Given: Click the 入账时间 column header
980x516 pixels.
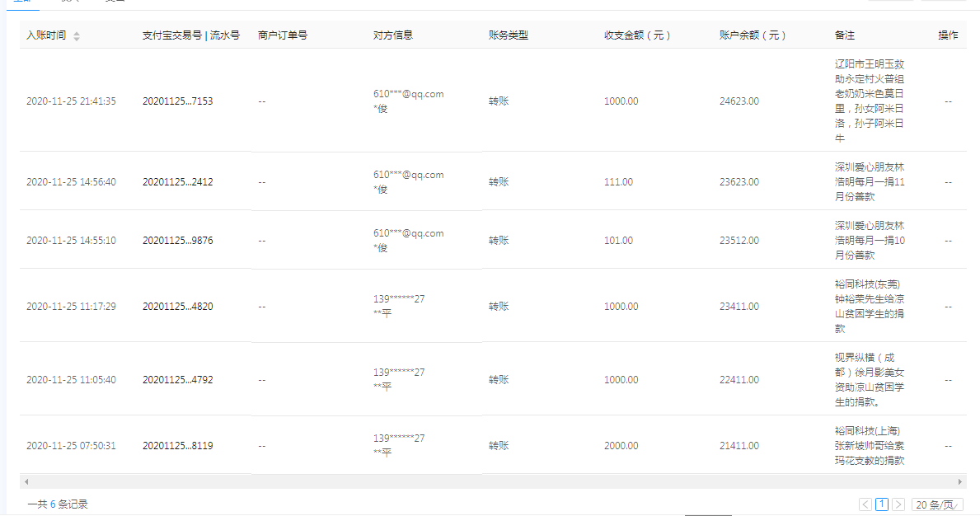Looking at the screenshot, I should (x=46, y=35).
